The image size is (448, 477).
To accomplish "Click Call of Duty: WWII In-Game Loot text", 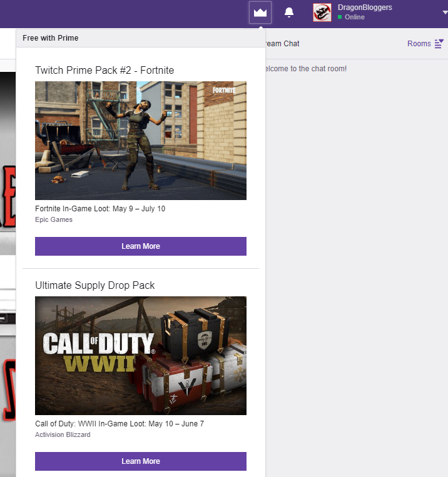I will tap(120, 424).
